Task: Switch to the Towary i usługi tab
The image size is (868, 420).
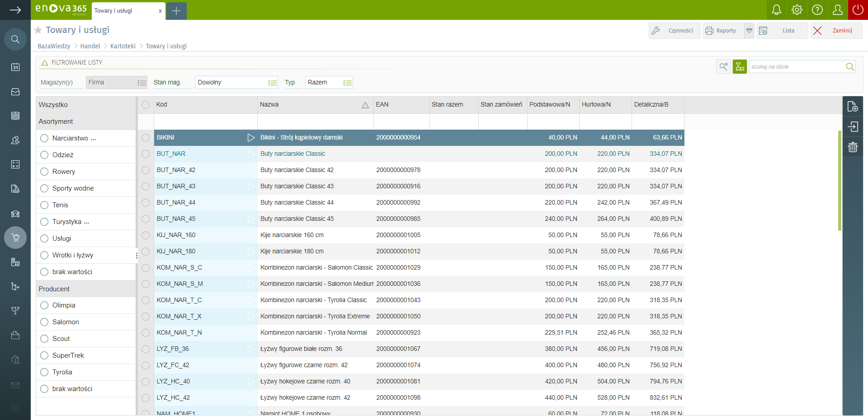Action: [x=122, y=11]
